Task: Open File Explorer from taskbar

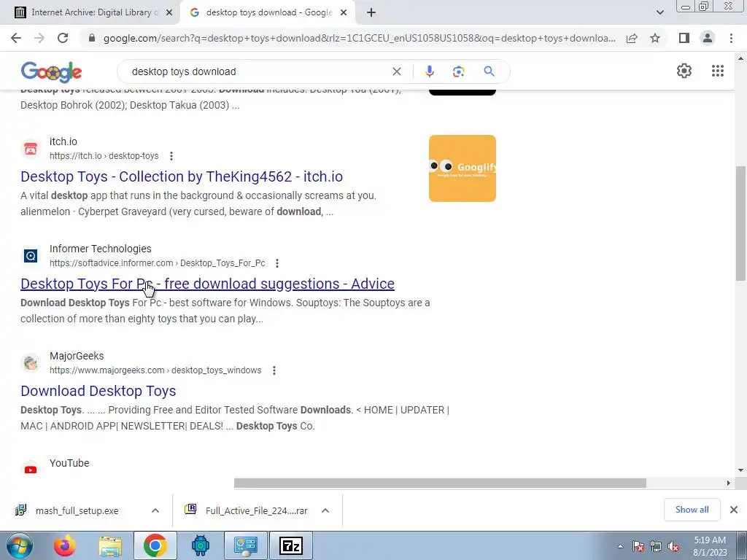Action: point(110,545)
